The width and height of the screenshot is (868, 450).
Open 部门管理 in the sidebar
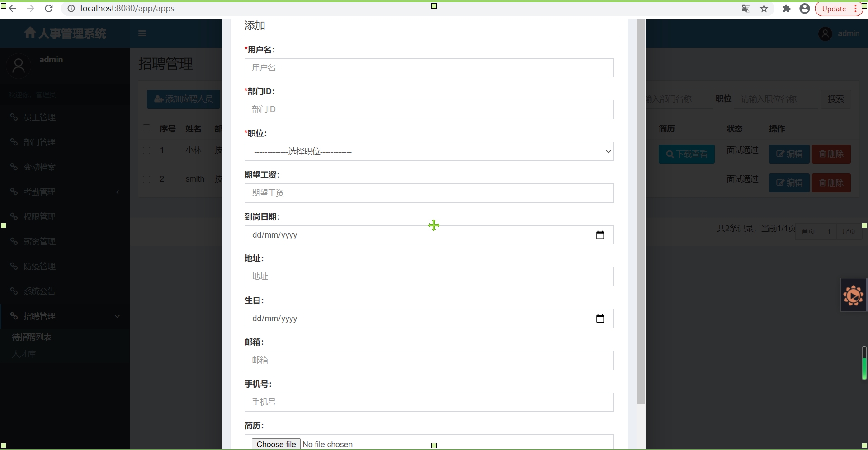coord(39,142)
